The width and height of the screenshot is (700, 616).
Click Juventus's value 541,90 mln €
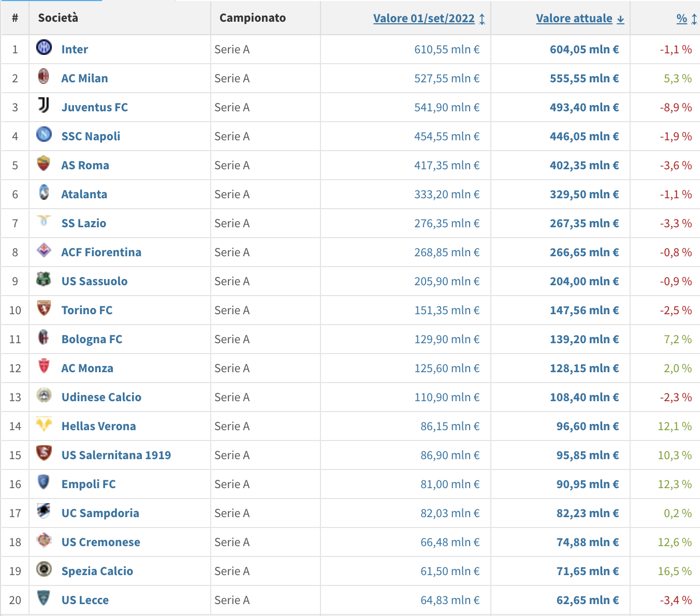pyautogui.click(x=447, y=107)
